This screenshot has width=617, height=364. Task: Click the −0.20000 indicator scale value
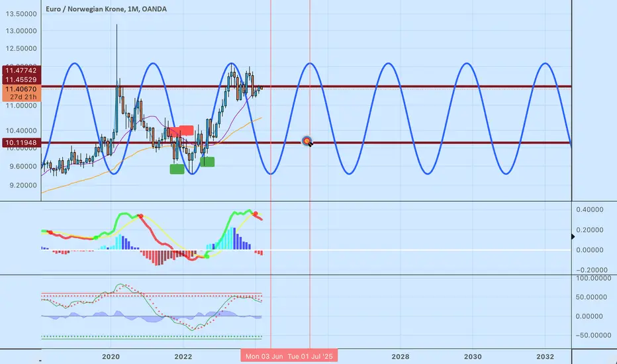(591, 270)
